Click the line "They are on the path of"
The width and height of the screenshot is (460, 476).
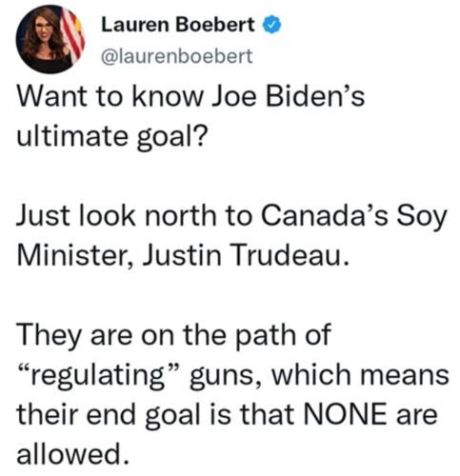[x=173, y=337]
